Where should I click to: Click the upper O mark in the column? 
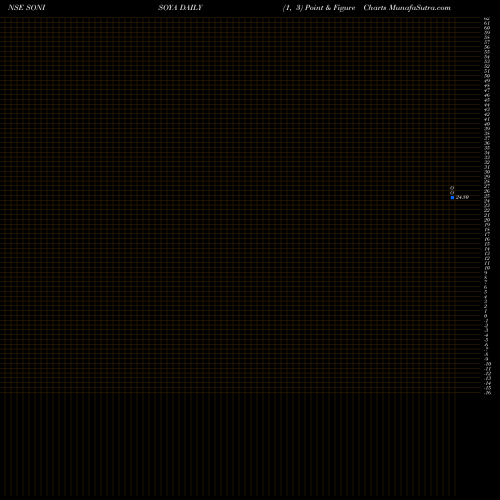452,188
